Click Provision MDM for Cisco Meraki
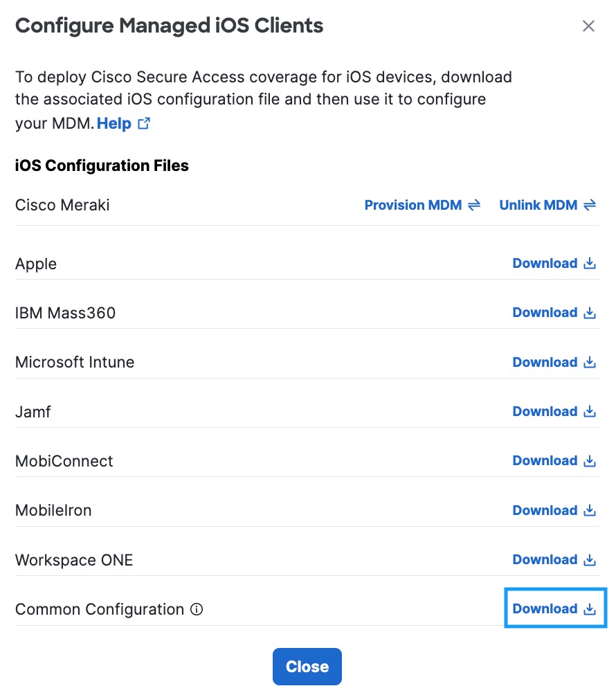The width and height of the screenshot is (616, 695). 422,205
